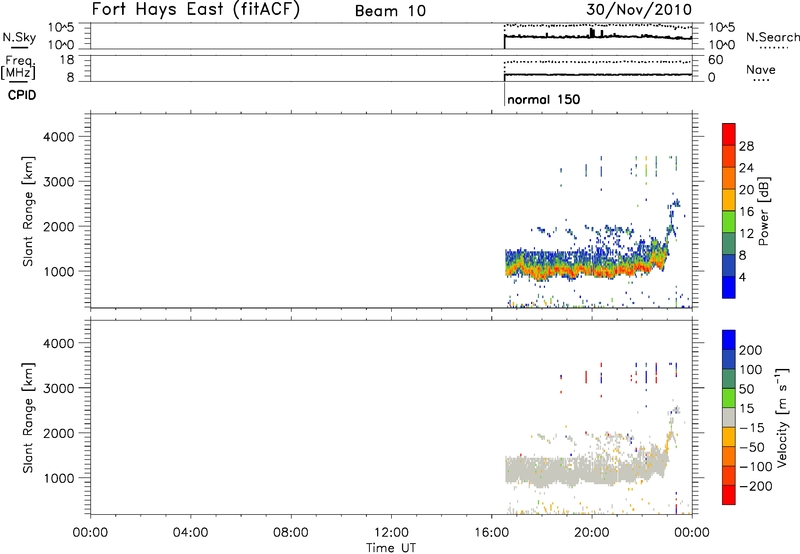The width and height of the screenshot is (800, 554).
Task: Select the '-15' Velocity color bar tick
Action: click(x=752, y=427)
